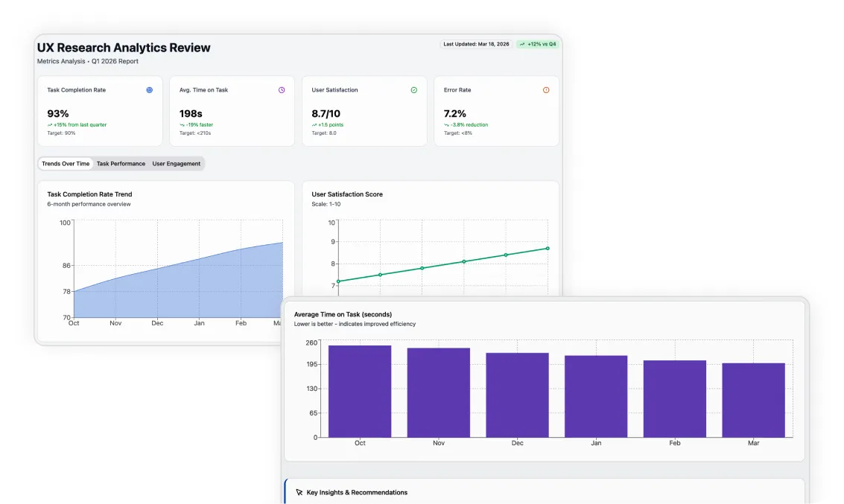Click the orange alert icon on Error Rate card
The image size is (844, 504).
click(546, 90)
